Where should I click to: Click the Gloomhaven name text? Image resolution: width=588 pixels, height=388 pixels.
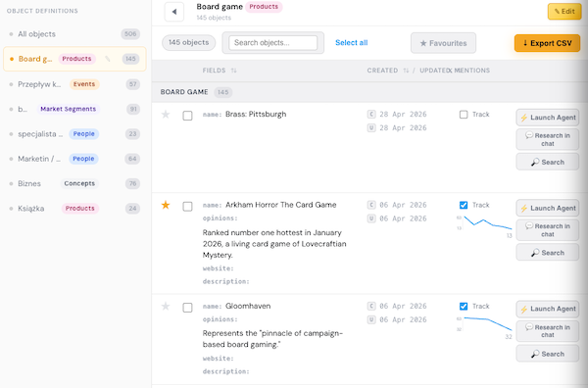point(248,306)
